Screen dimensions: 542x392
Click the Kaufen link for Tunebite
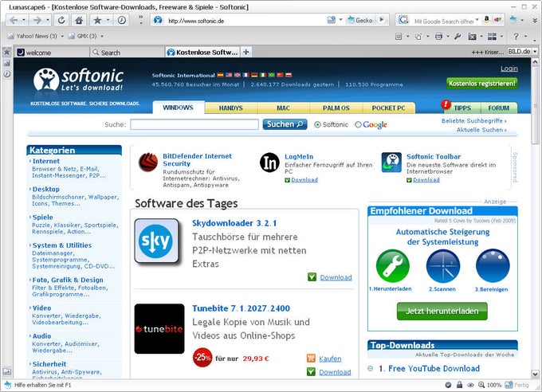tap(330, 359)
